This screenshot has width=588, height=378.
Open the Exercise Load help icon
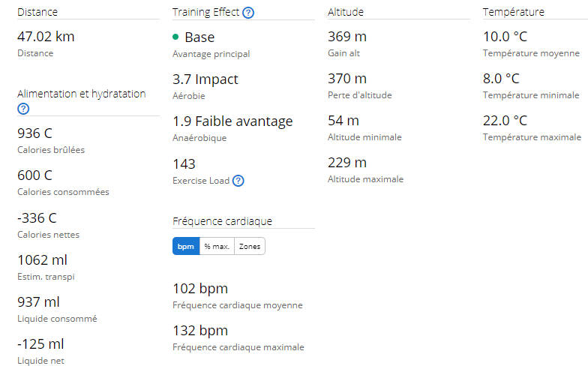(x=238, y=181)
